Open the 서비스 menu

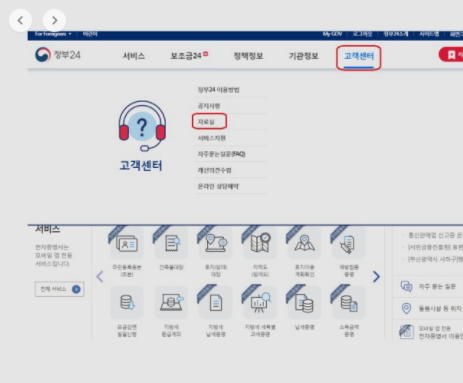[134, 56]
